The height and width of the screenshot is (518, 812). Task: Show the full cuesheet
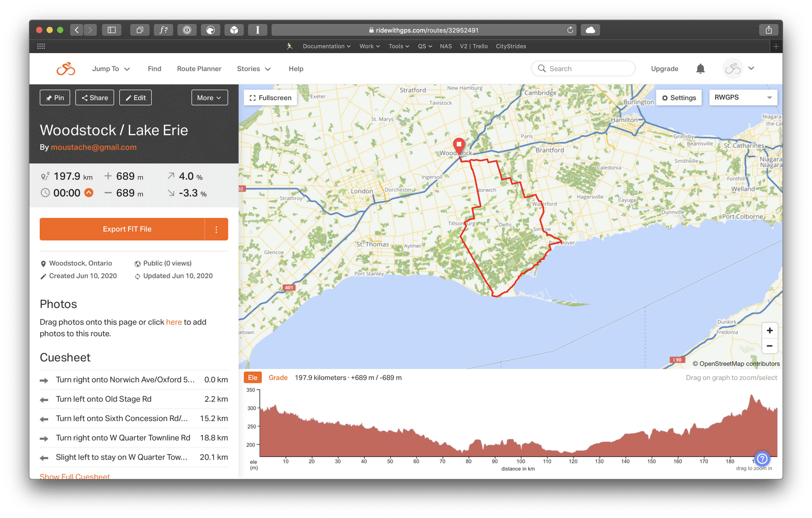click(75, 476)
